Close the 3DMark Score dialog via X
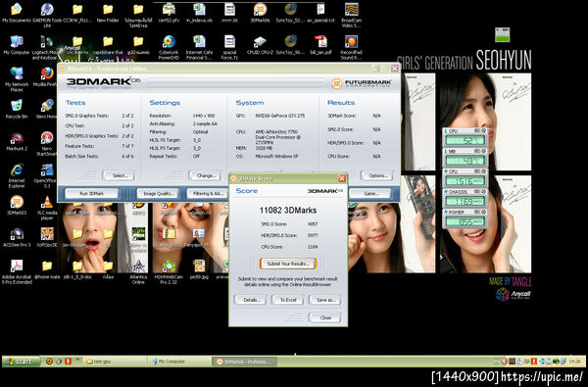Screen dimensions: 588x387 [x=342, y=178]
